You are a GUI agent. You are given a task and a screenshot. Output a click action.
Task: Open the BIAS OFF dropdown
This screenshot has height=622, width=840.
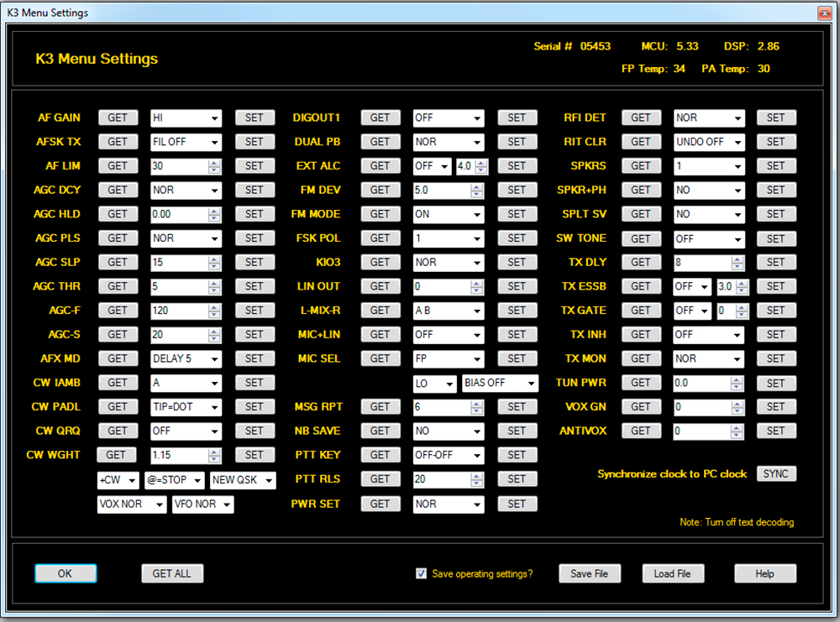(x=501, y=384)
